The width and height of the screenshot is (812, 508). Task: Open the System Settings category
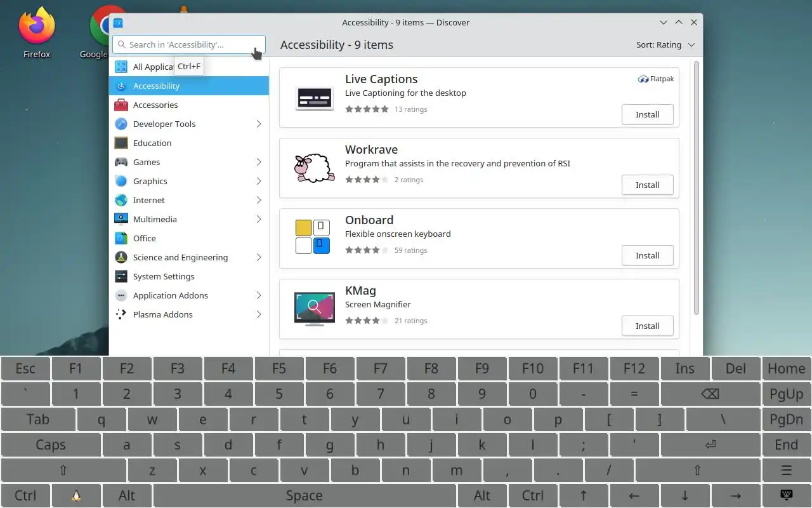point(189,276)
